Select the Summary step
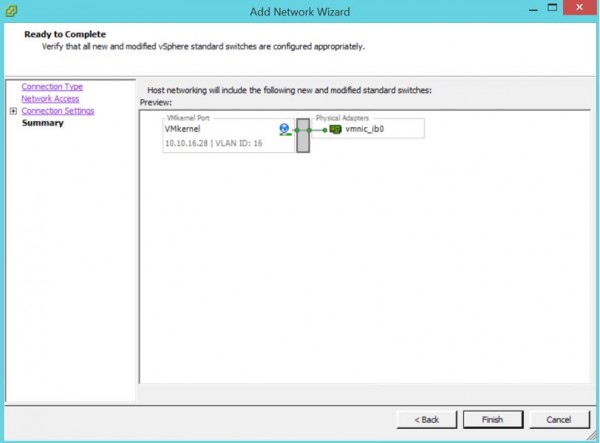The height and width of the screenshot is (443, 600). [43, 123]
